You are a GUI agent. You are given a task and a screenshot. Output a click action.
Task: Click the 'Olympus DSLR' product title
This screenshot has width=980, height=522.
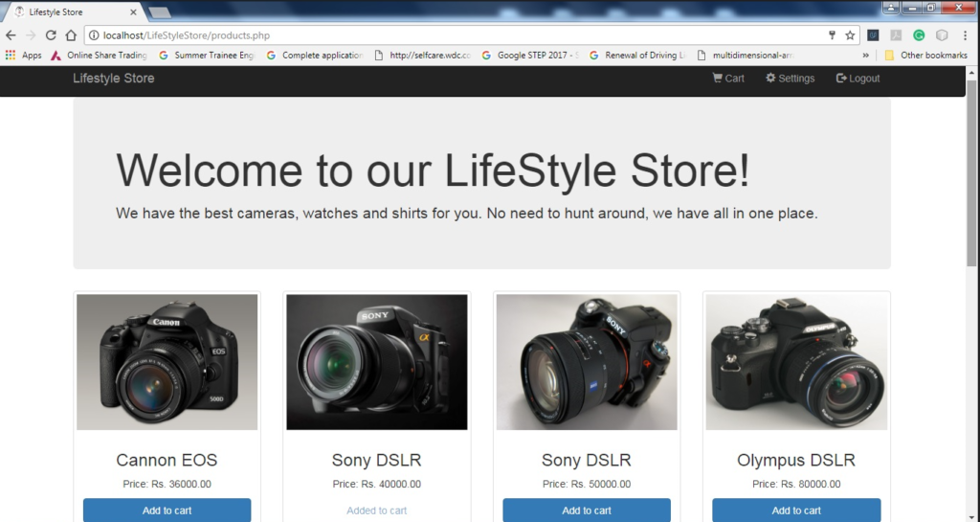796,460
